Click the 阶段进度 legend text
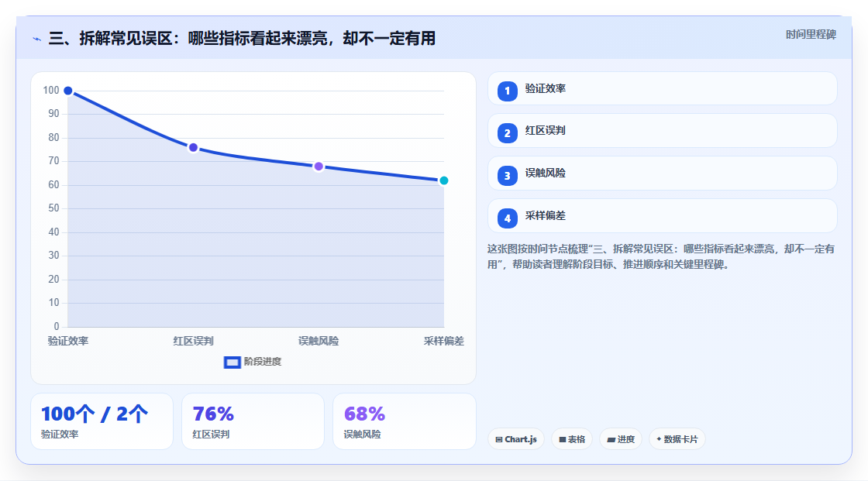Image resolution: width=868 pixels, height=481 pixels. click(263, 362)
